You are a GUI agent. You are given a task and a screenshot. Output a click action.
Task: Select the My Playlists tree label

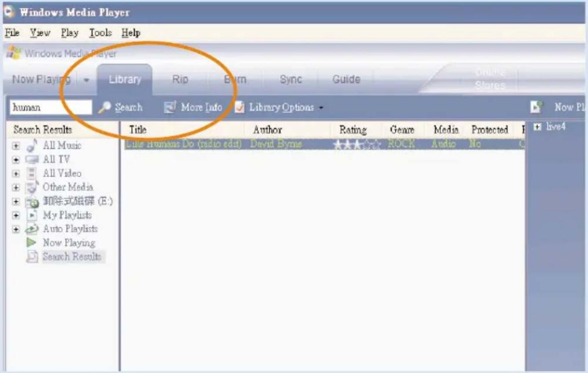(67, 215)
